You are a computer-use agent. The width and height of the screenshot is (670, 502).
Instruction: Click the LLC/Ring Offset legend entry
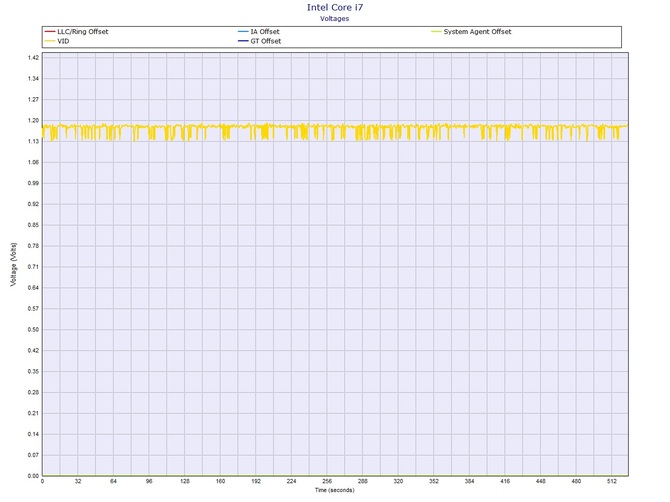pos(76,32)
